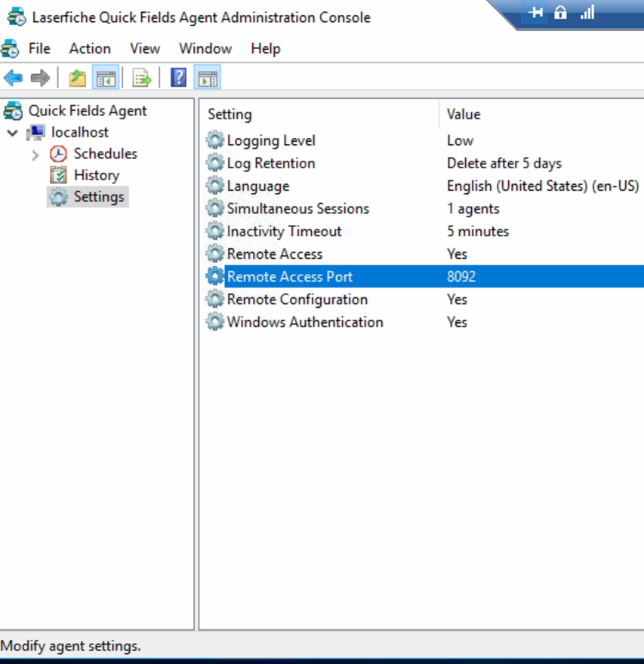Select the Language setting row
This screenshot has height=664, width=644.
click(258, 186)
